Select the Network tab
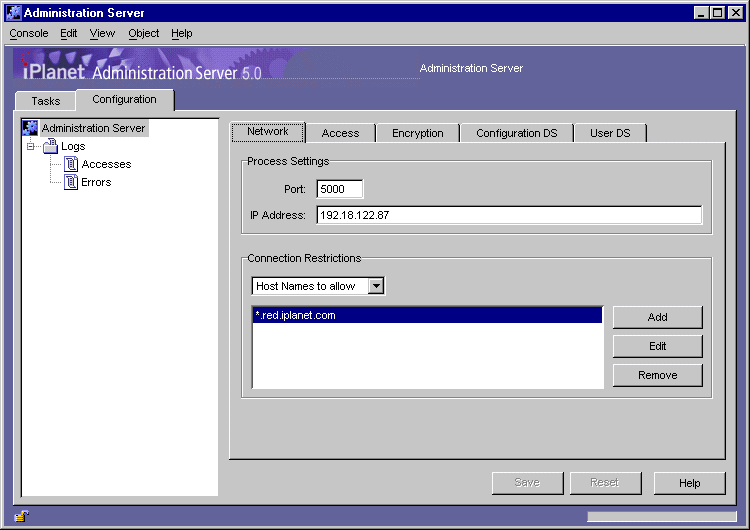 (268, 132)
